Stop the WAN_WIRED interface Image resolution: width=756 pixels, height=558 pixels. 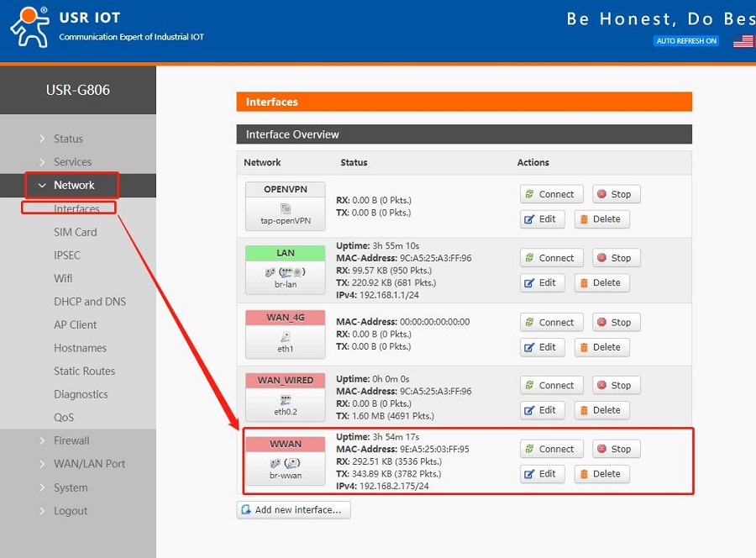click(x=617, y=386)
